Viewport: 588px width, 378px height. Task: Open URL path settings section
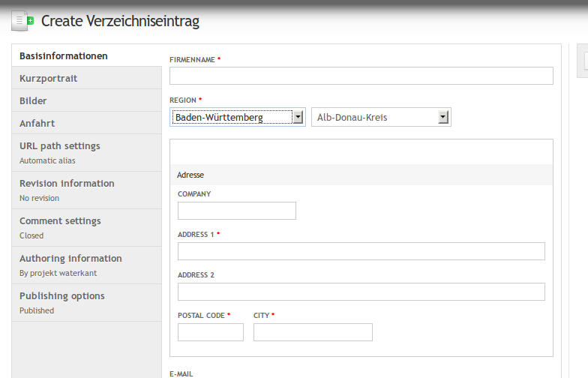(x=60, y=146)
